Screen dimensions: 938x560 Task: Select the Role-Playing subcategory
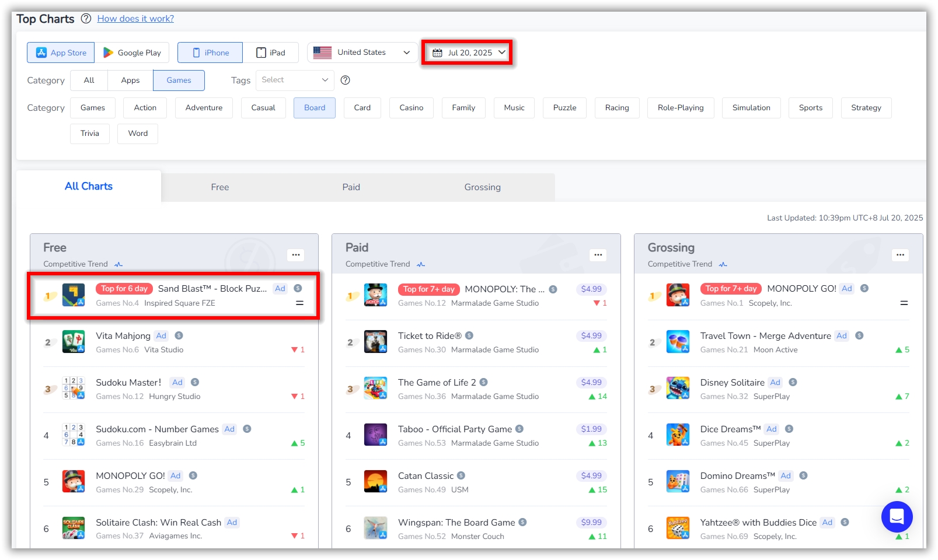[x=681, y=108]
